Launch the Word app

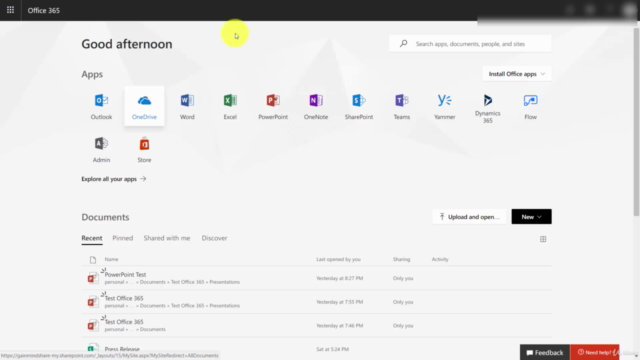(187, 106)
